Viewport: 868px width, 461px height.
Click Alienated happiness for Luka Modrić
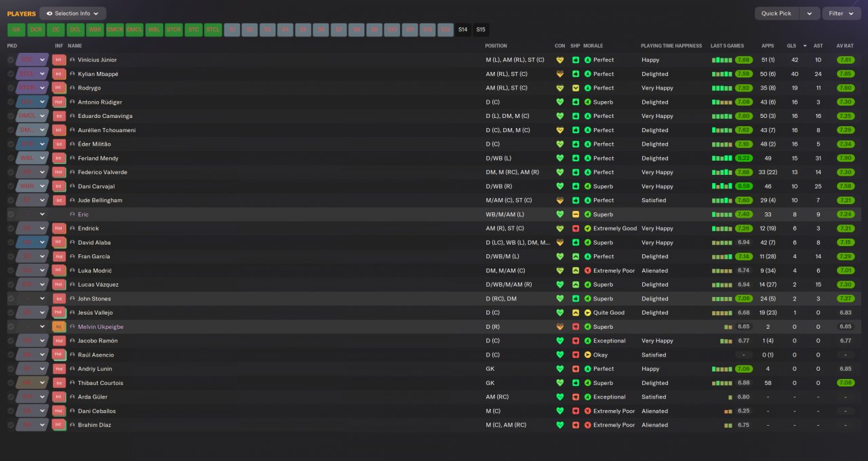click(x=654, y=270)
